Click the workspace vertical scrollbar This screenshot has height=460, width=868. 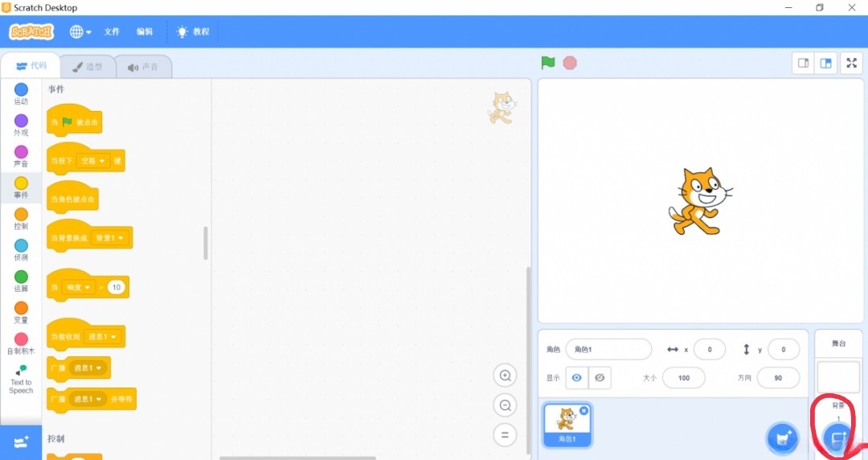(x=528, y=360)
